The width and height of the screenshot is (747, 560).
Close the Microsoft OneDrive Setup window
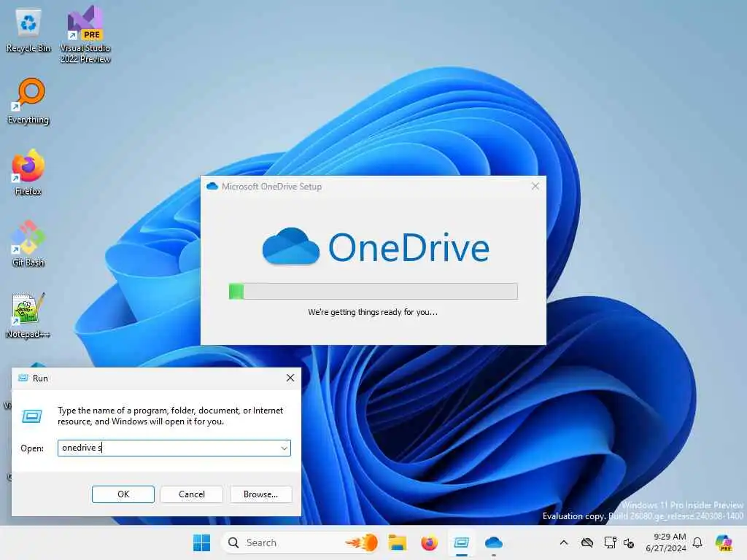click(535, 186)
